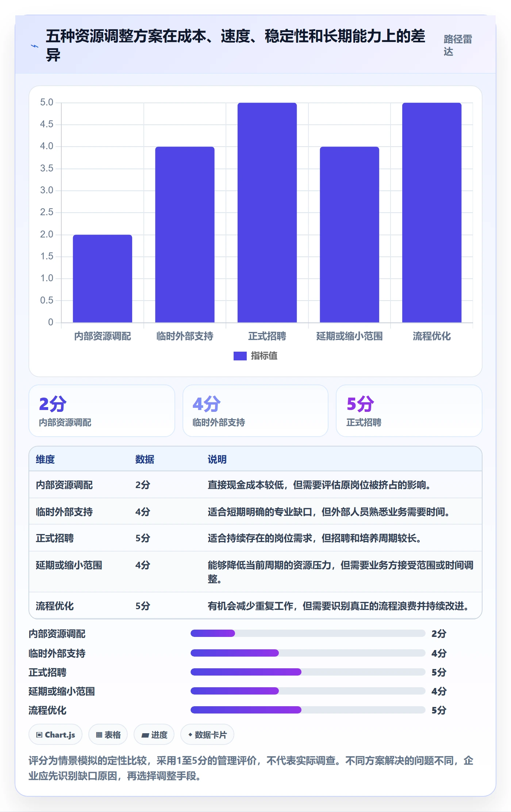The height and width of the screenshot is (812, 511).
Task: Click the 5.0 y-axis tick label
Action: point(47,103)
